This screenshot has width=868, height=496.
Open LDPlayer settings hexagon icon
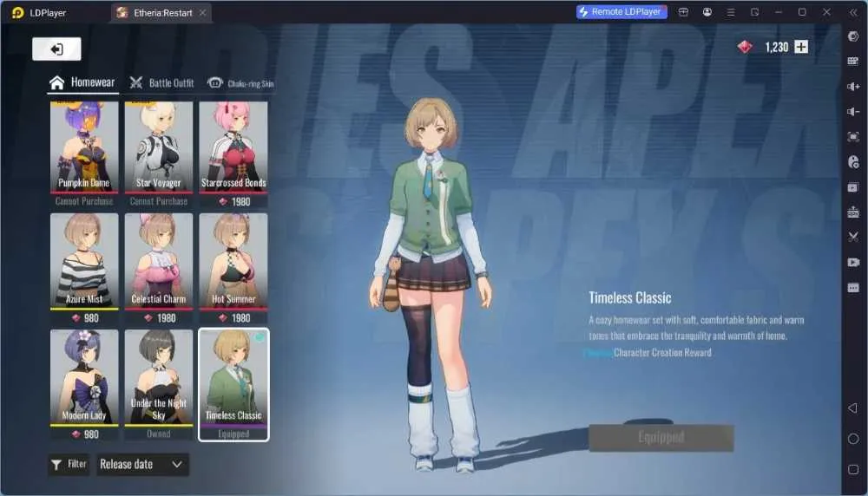click(853, 36)
